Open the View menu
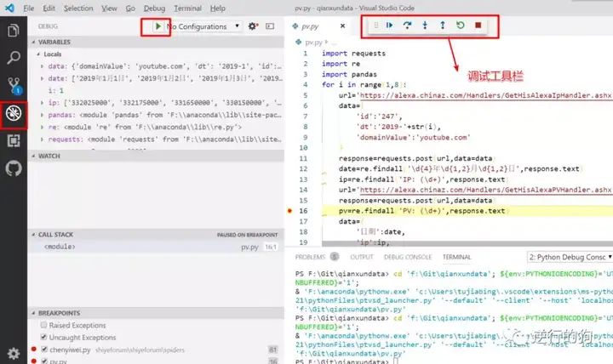This screenshot has height=364, width=613. point(109,9)
